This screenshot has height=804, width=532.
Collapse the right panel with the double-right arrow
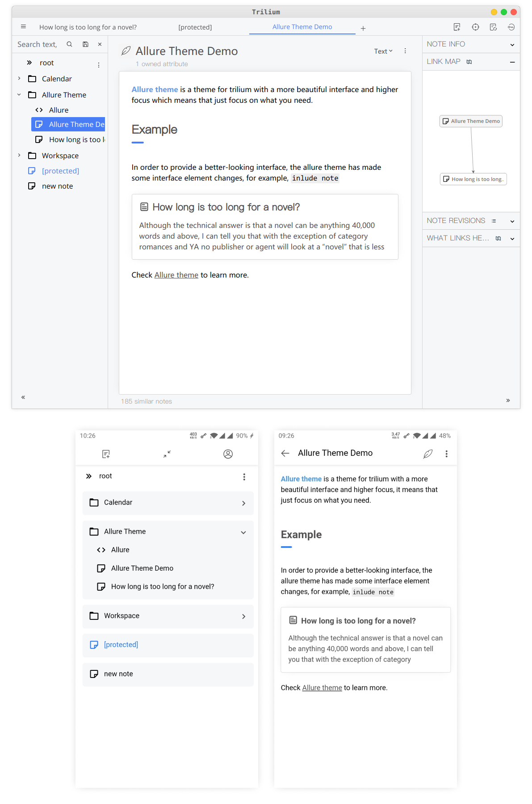click(x=508, y=400)
